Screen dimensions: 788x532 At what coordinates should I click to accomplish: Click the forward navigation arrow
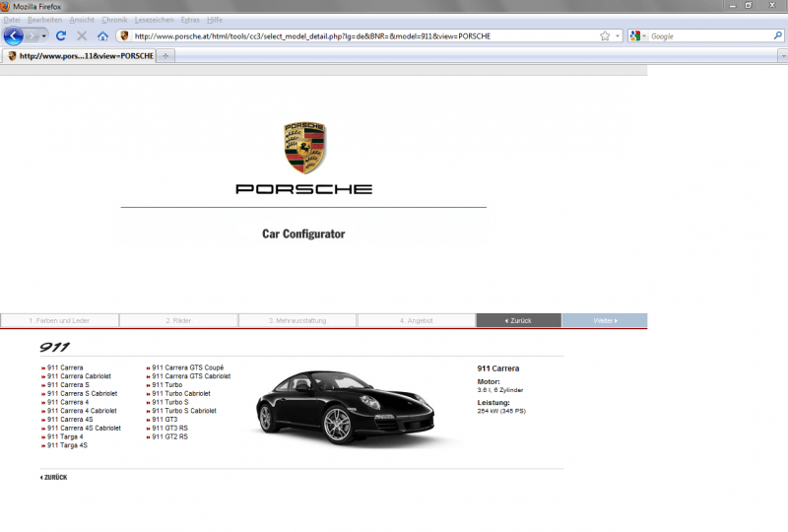click(33, 36)
